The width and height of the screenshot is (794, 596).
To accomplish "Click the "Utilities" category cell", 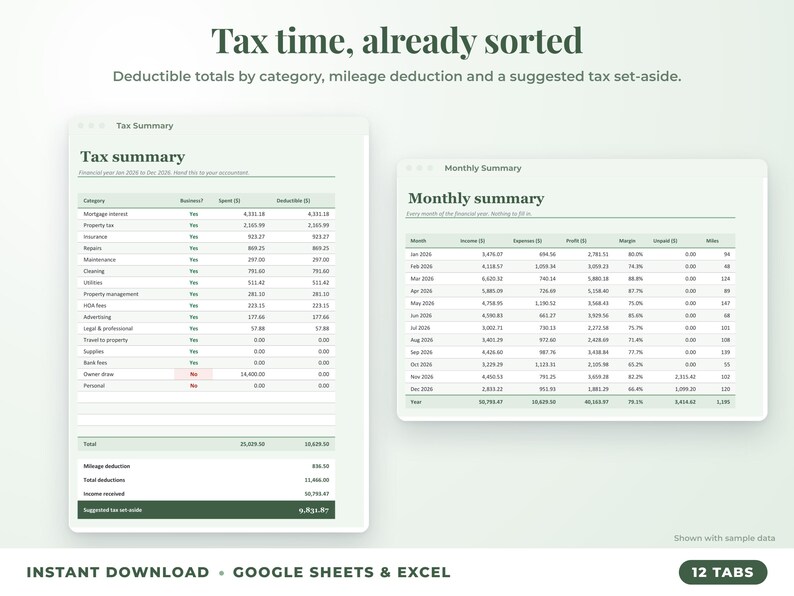I will coord(93,283).
